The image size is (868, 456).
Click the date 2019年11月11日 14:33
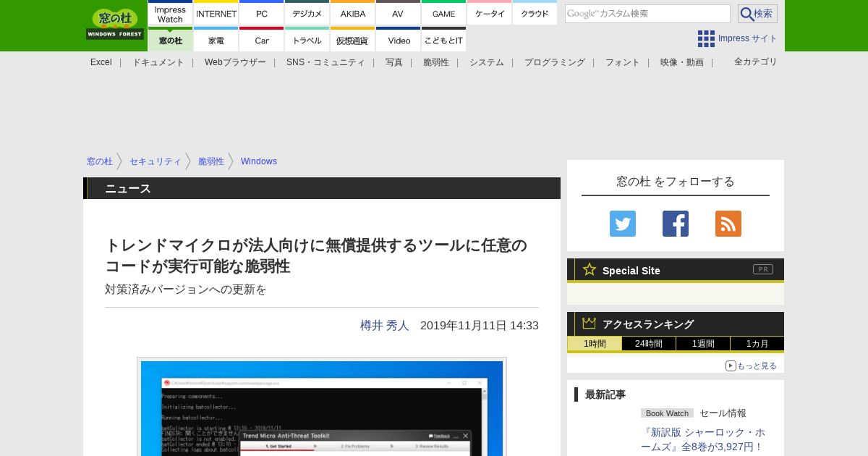480,326
